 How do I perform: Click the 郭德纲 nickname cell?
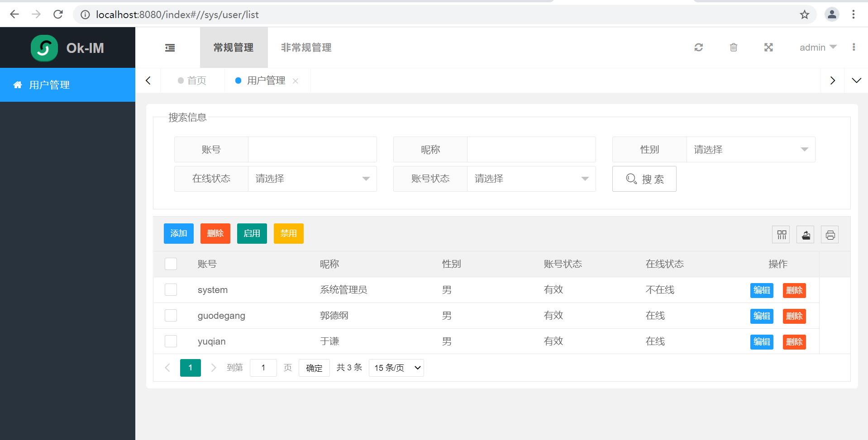(x=334, y=316)
